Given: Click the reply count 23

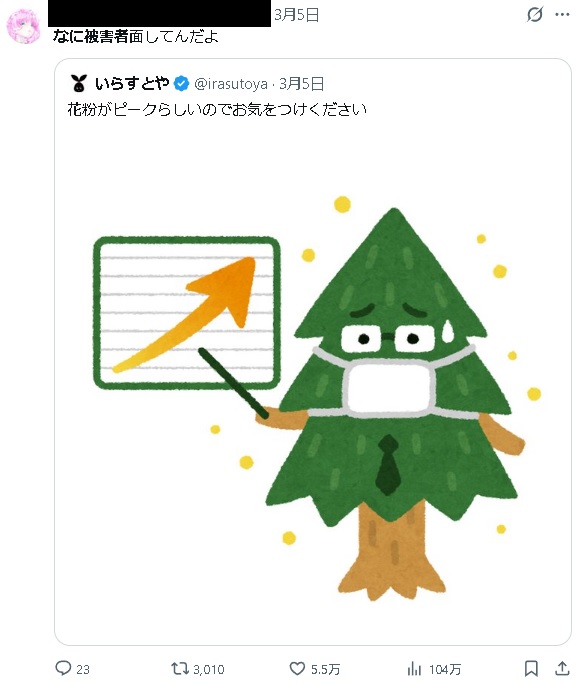Looking at the screenshot, I should [83, 669].
